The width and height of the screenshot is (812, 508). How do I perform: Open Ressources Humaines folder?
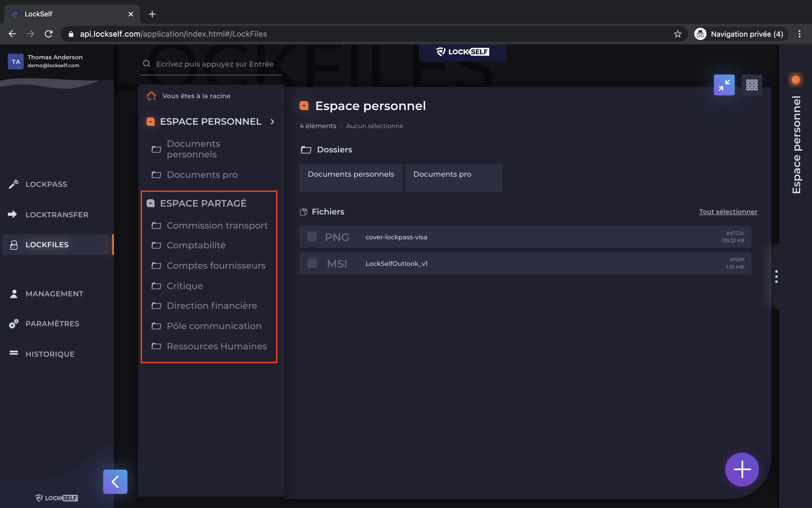pos(217,346)
